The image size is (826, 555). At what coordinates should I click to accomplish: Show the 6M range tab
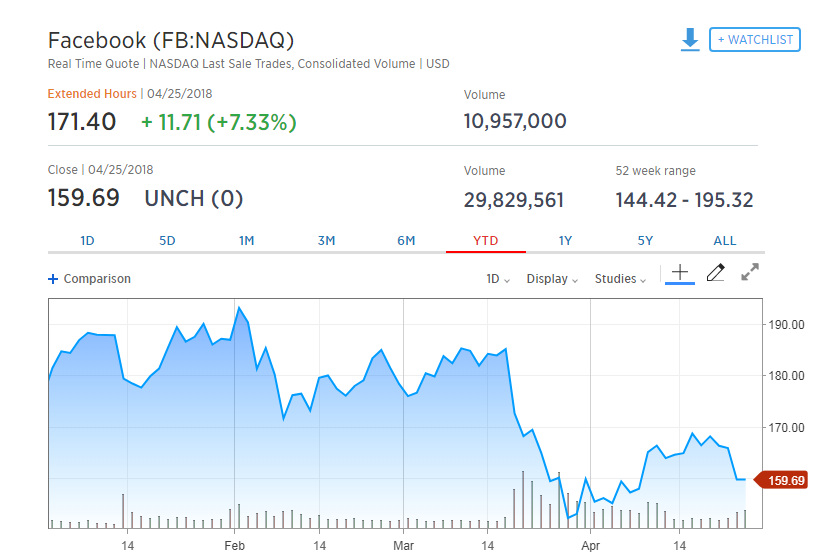point(406,241)
